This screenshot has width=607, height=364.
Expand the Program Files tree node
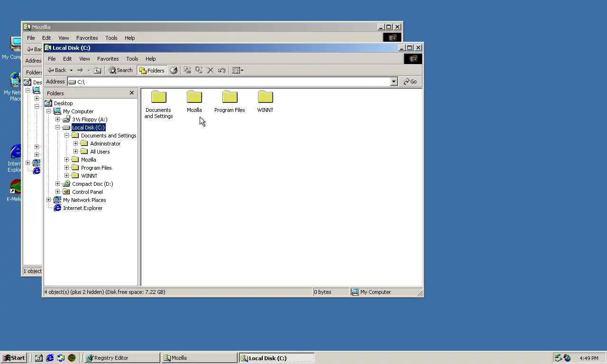pyautogui.click(x=66, y=168)
